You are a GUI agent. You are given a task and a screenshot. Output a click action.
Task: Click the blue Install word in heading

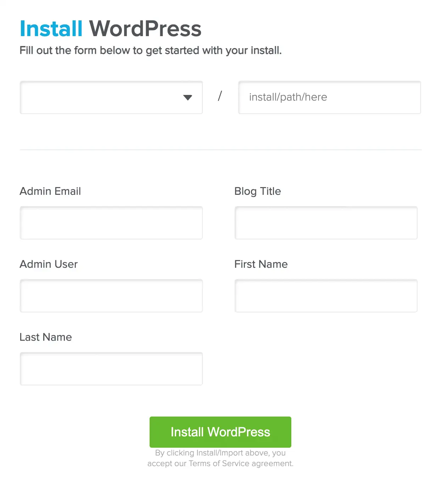tap(51, 29)
